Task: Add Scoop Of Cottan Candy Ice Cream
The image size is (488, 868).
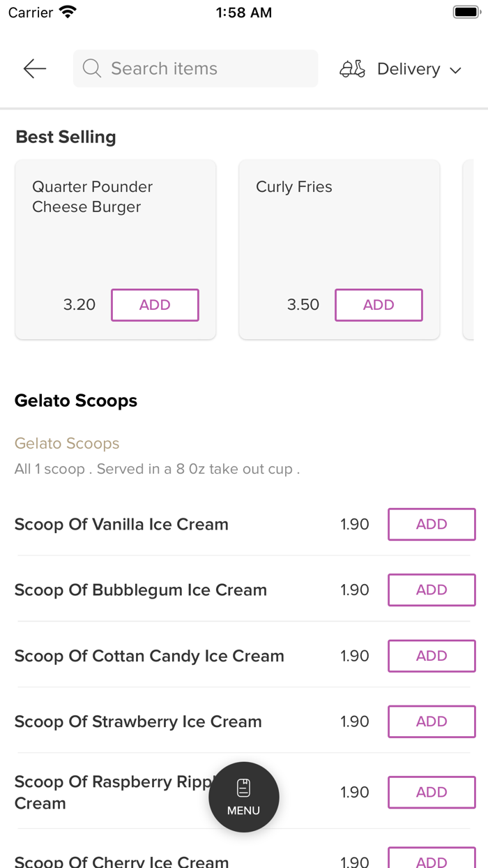Action: (x=432, y=656)
